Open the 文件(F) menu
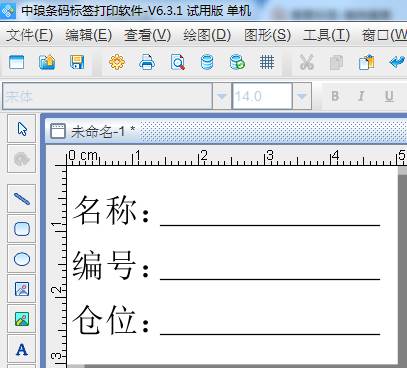 (29, 35)
